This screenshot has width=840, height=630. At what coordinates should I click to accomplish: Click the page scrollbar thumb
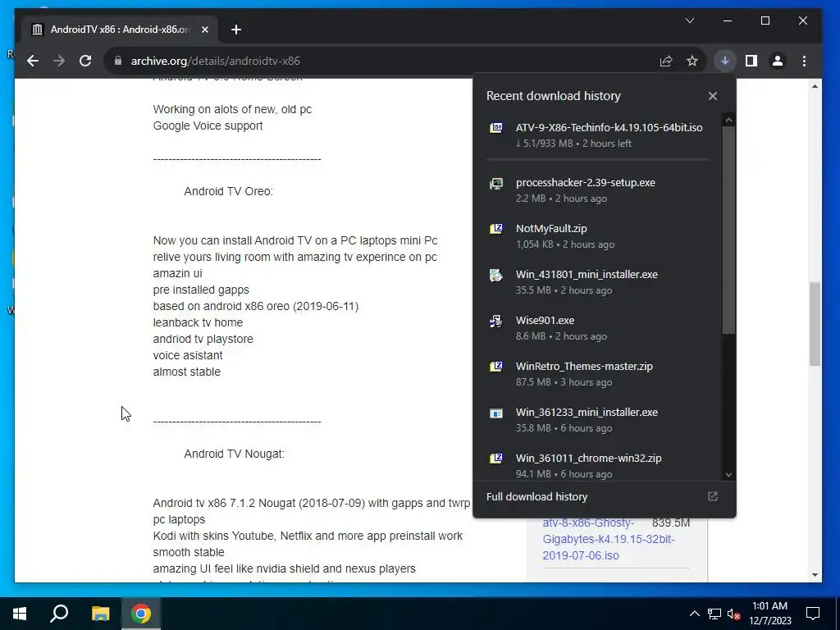[x=815, y=324]
